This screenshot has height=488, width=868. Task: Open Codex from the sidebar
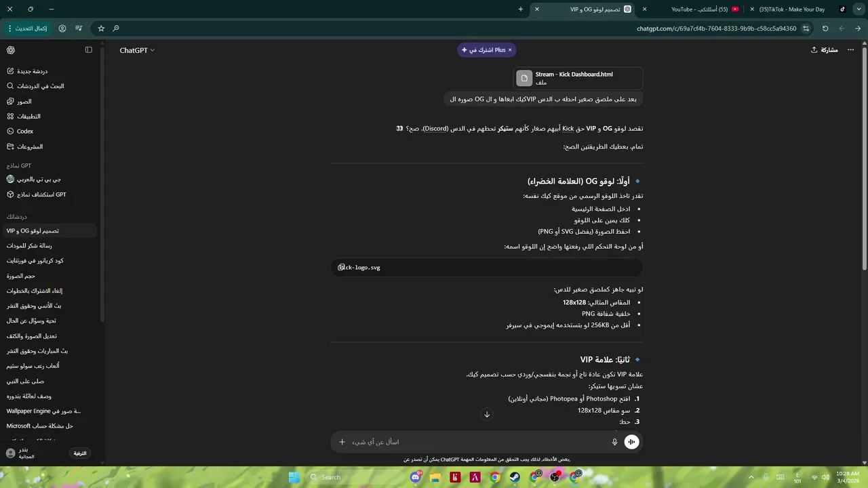(x=50, y=131)
